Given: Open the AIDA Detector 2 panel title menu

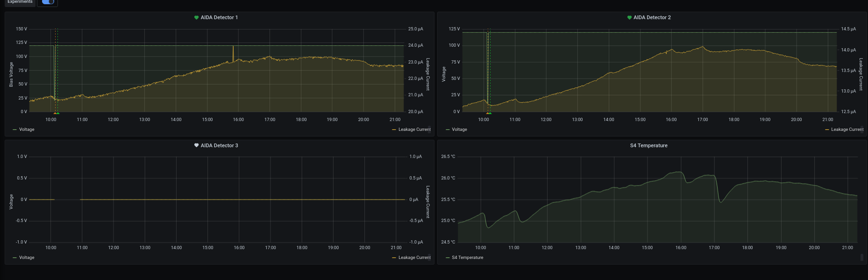Looking at the screenshot, I should 652,17.
